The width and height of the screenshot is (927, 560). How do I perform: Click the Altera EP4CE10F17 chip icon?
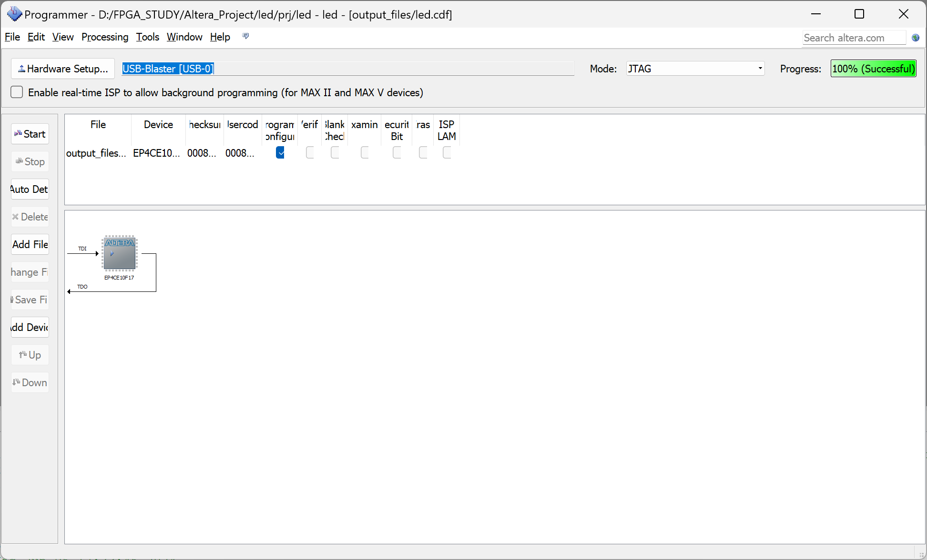[119, 254]
